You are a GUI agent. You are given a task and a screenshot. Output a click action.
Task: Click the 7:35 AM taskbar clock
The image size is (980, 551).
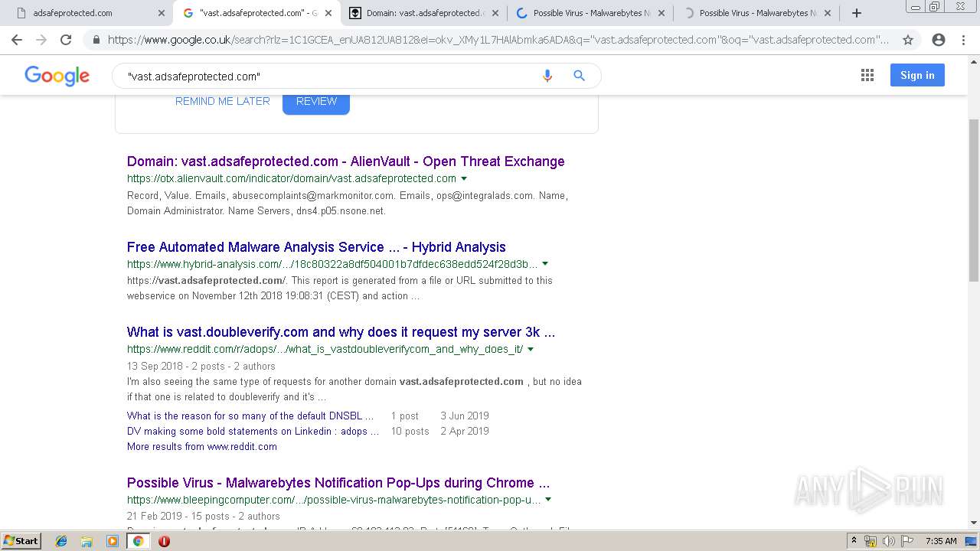coord(941,541)
